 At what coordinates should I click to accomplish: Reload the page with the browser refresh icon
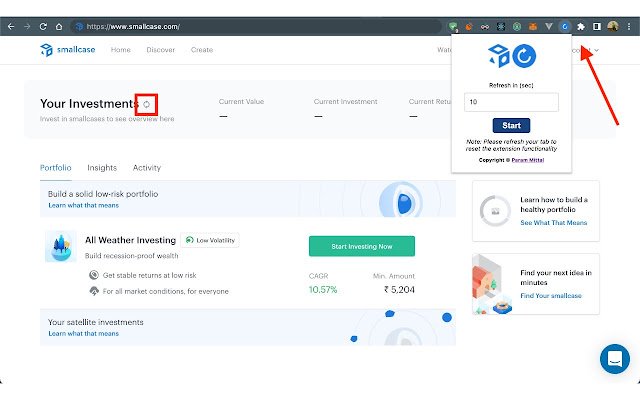pyautogui.click(x=43, y=27)
